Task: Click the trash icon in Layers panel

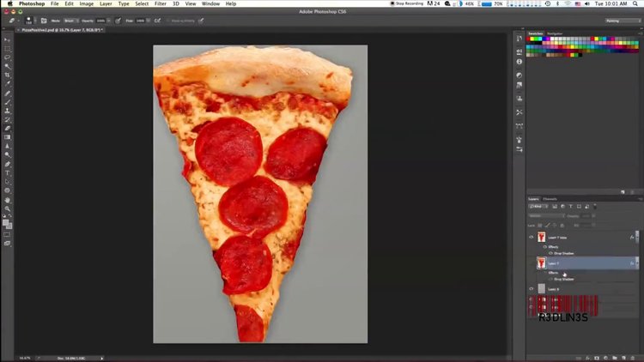Action: pyautogui.click(x=633, y=359)
